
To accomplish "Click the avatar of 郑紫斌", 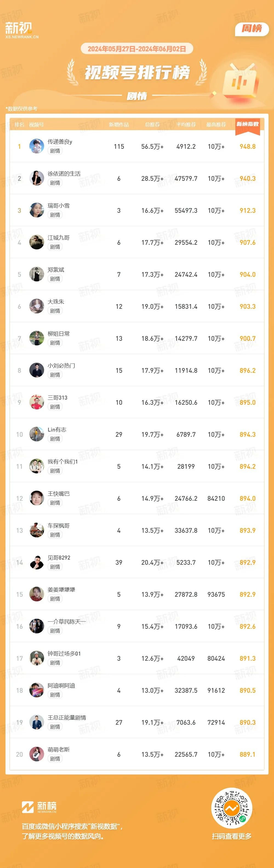I will click(x=37, y=274).
